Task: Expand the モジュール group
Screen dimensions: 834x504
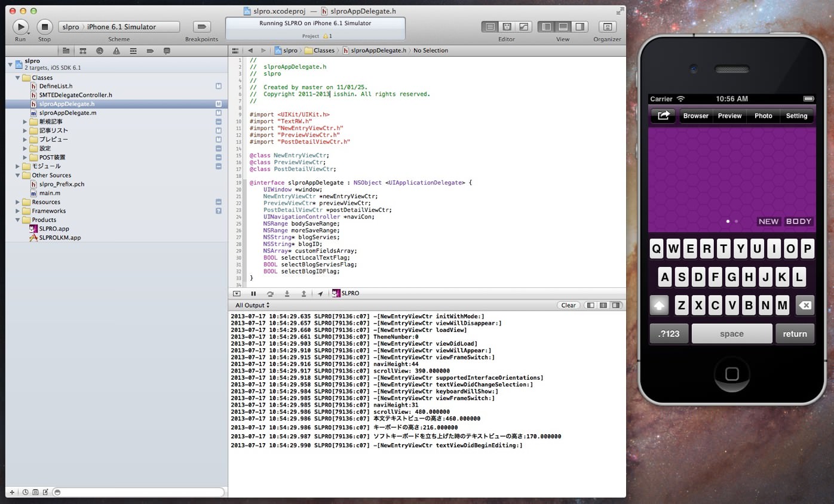Action: 17,167
